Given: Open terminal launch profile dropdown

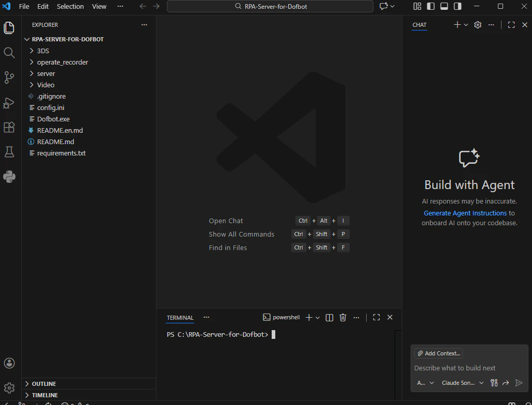Looking at the screenshot, I should [x=318, y=318].
